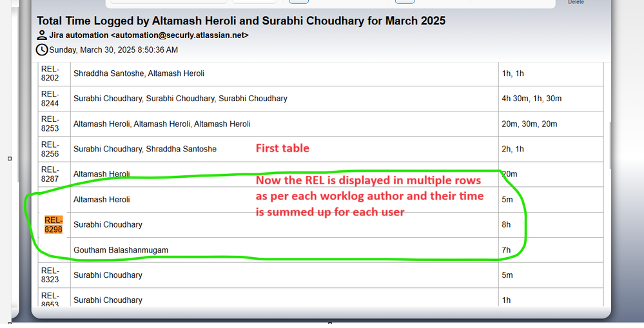Click 'Surabhi Choudhary' in the last 1h row

click(108, 300)
